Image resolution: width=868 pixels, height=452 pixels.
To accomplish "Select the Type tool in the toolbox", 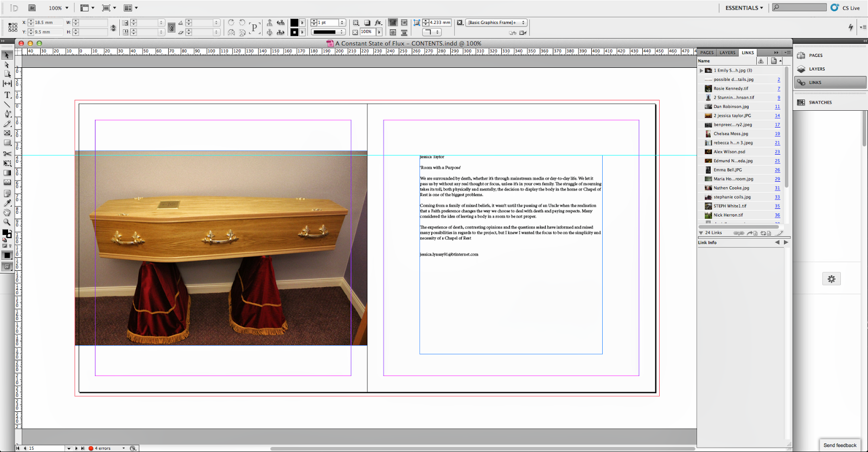I will coord(7,95).
